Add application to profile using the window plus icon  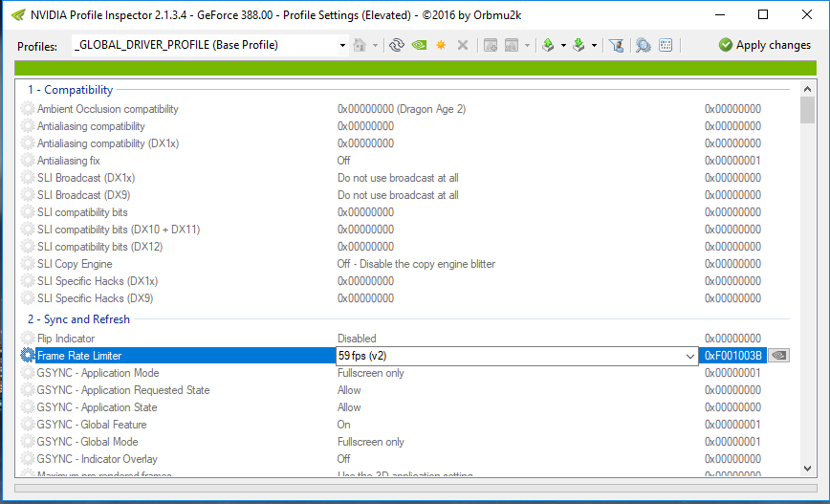tap(491, 46)
